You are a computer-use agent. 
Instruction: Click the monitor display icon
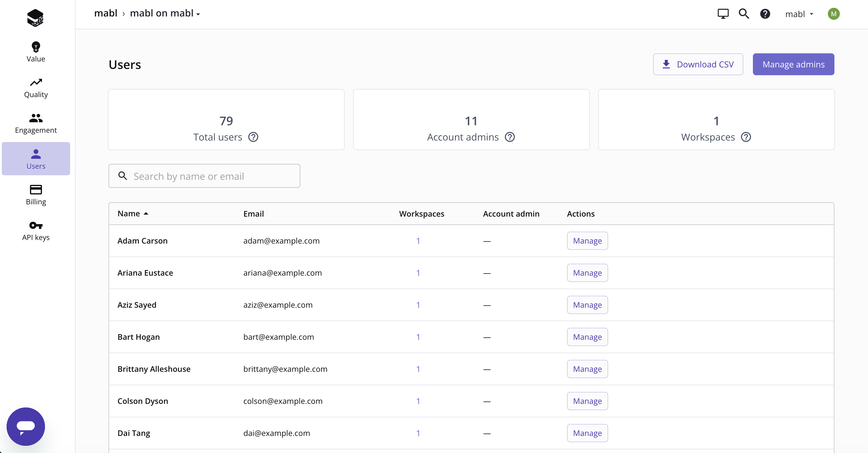coord(723,14)
